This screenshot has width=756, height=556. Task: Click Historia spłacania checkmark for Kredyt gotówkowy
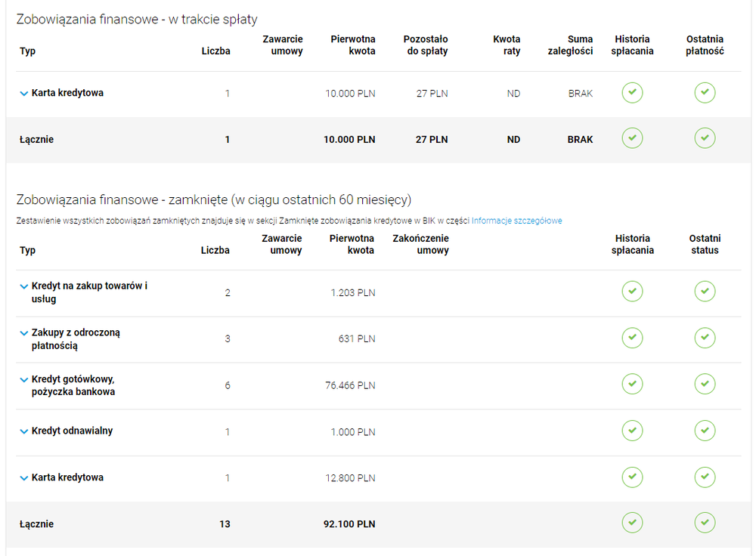tap(632, 384)
